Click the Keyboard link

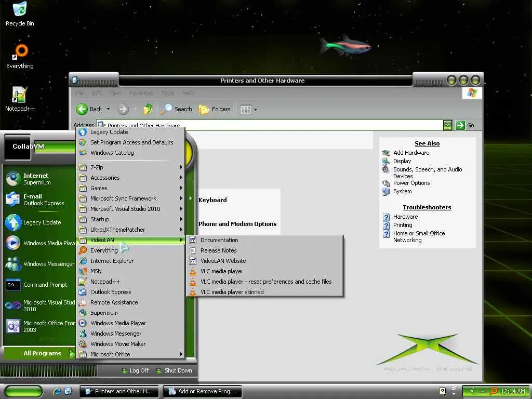pos(212,200)
